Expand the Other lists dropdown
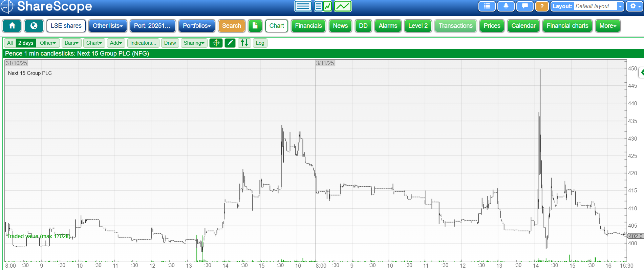This screenshot has width=644, height=270. [108, 26]
